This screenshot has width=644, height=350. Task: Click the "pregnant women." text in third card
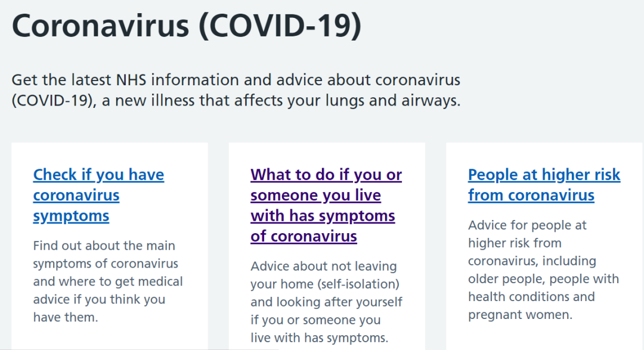click(520, 315)
